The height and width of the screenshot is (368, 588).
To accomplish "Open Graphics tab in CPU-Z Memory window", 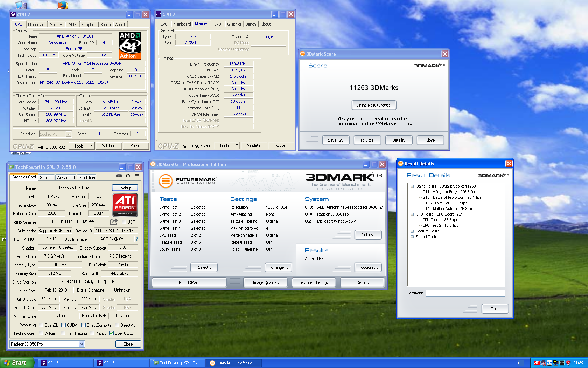I will (234, 24).
